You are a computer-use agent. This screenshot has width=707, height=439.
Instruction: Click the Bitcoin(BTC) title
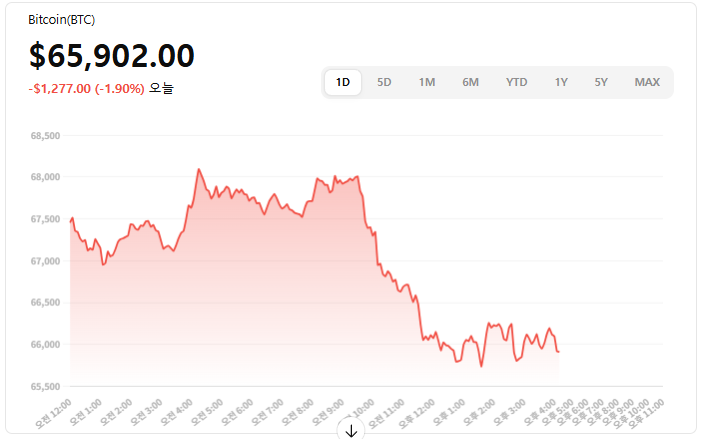(x=62, y=20)
